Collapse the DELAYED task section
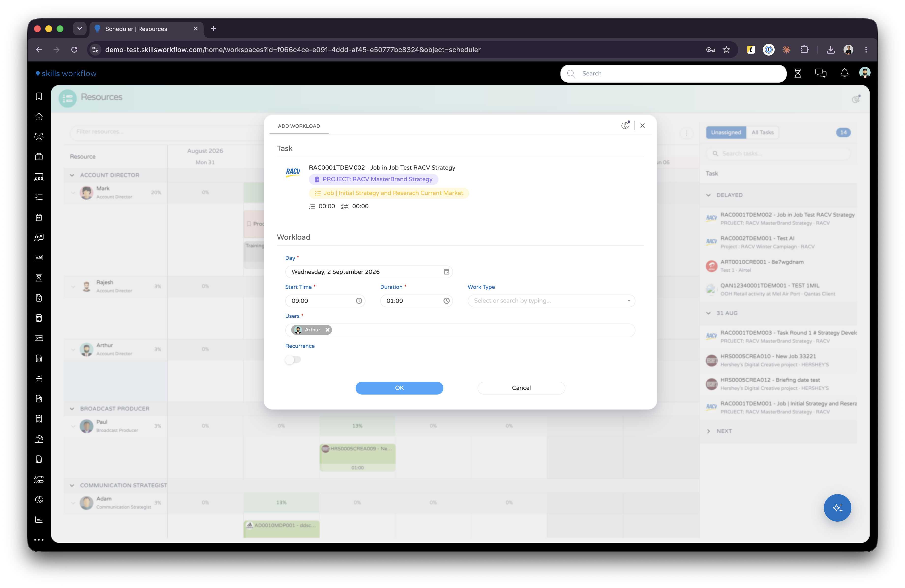 [708, 195]
